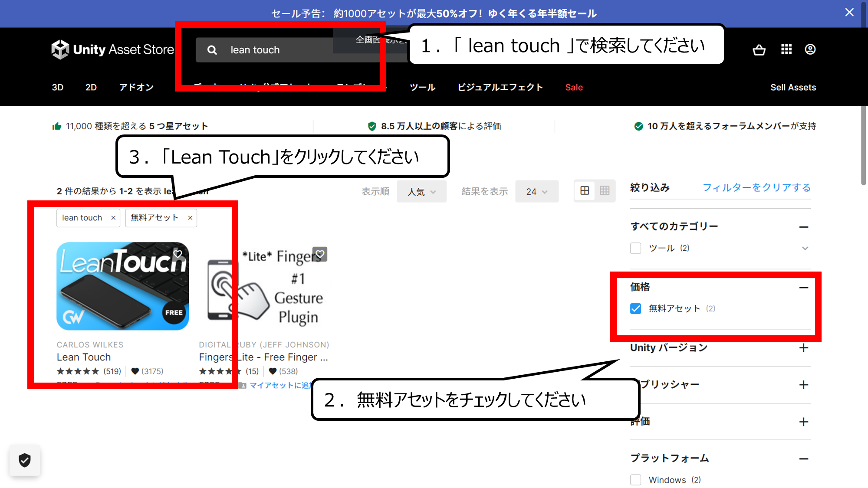Open the Sale navigation item
This screenshot has height=488, width=868.
(x=574, y=87)
